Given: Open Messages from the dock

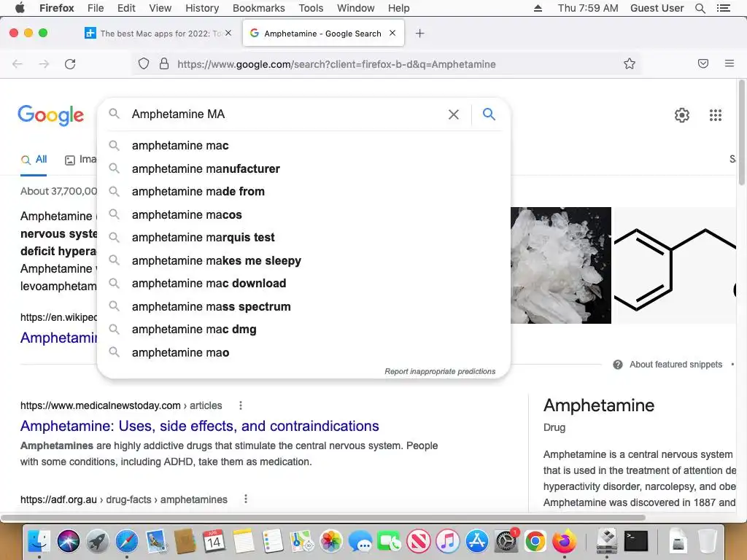Looking at the screenshot, I should point(360,542).
